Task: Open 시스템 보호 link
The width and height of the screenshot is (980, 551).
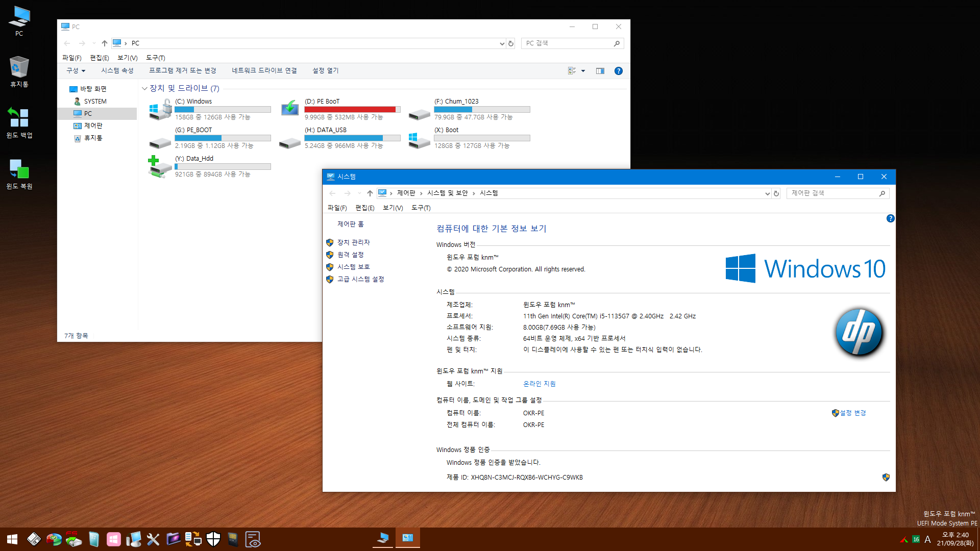Action: 353,267
